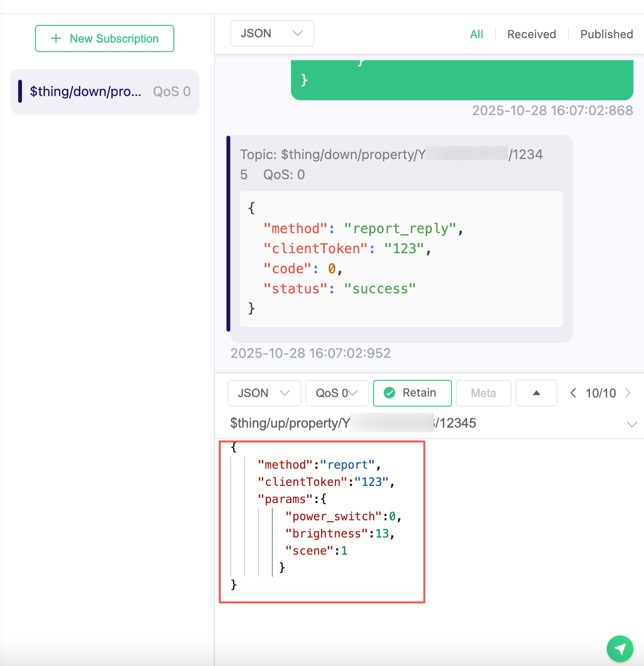
Task: Click the "power_switch":0 line in the editor
Action: tap(343, 516)
